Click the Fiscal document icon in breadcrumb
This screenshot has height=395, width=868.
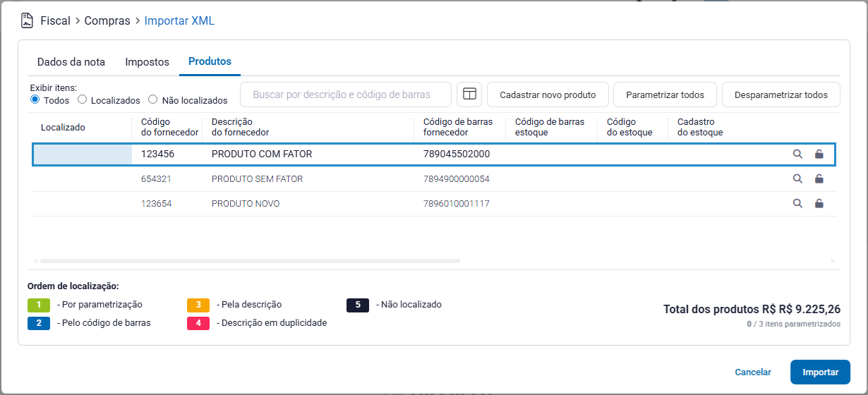coord(27,20)
